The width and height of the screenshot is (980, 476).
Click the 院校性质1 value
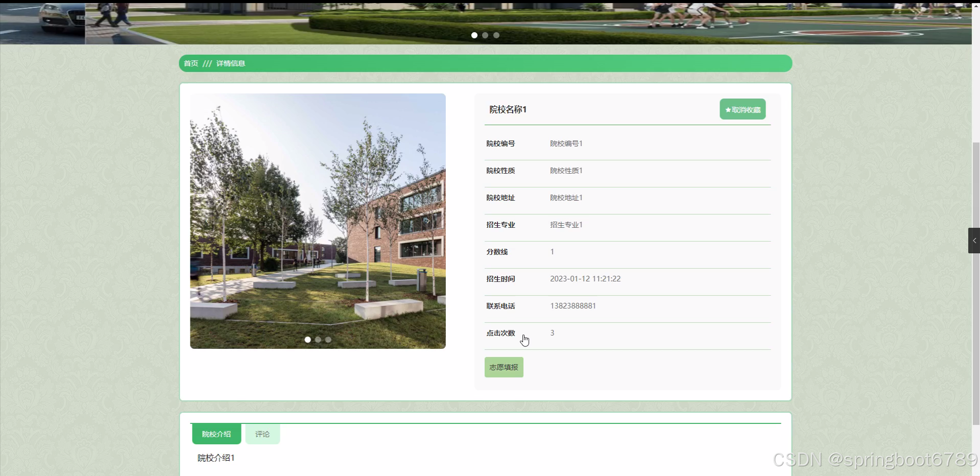click(566, 171)
